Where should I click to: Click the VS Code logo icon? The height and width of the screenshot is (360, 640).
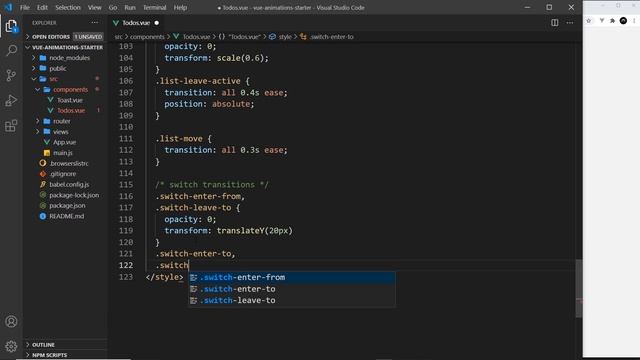tap(8, 7)
